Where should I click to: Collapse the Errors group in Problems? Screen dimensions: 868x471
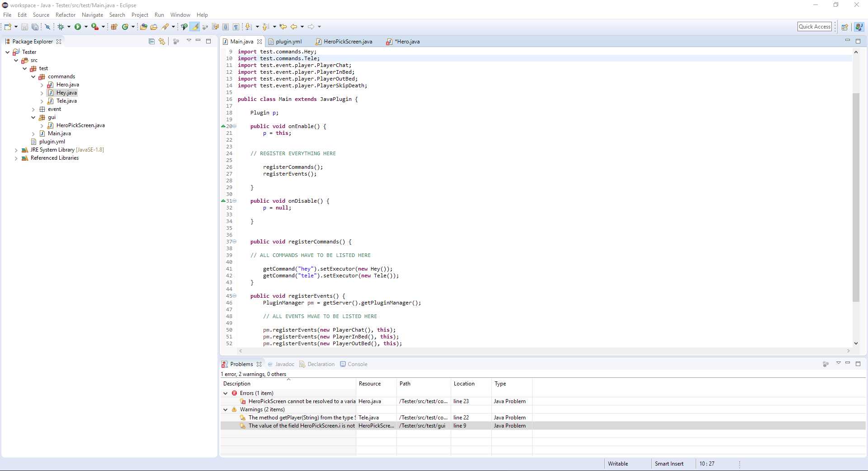point(226,394)
